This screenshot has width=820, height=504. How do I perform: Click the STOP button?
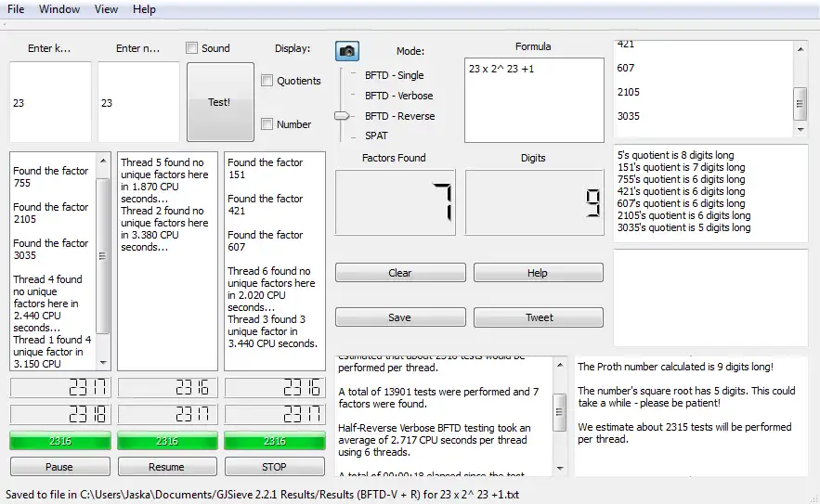tap(275, 466)
